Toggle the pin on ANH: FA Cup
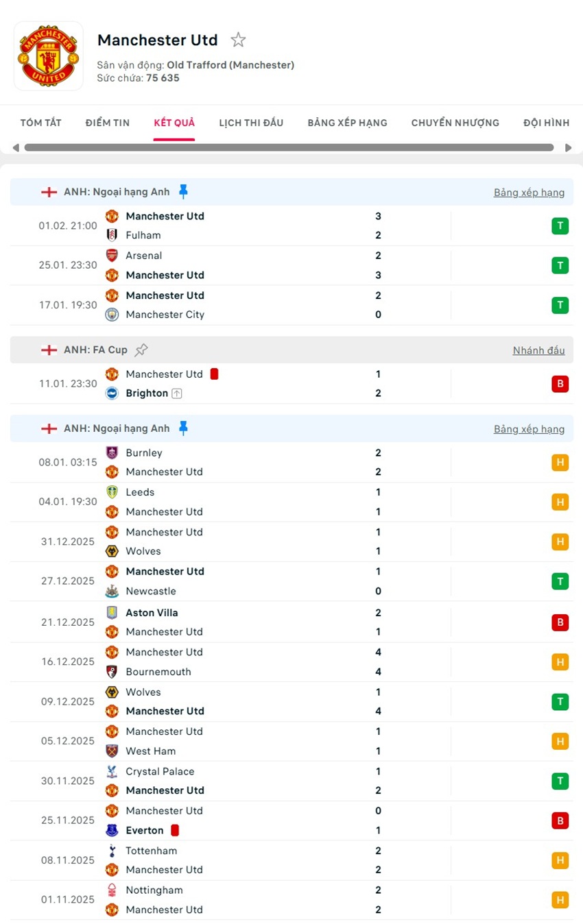The width and height of the screenshot is (583, 924). (141, 350)
